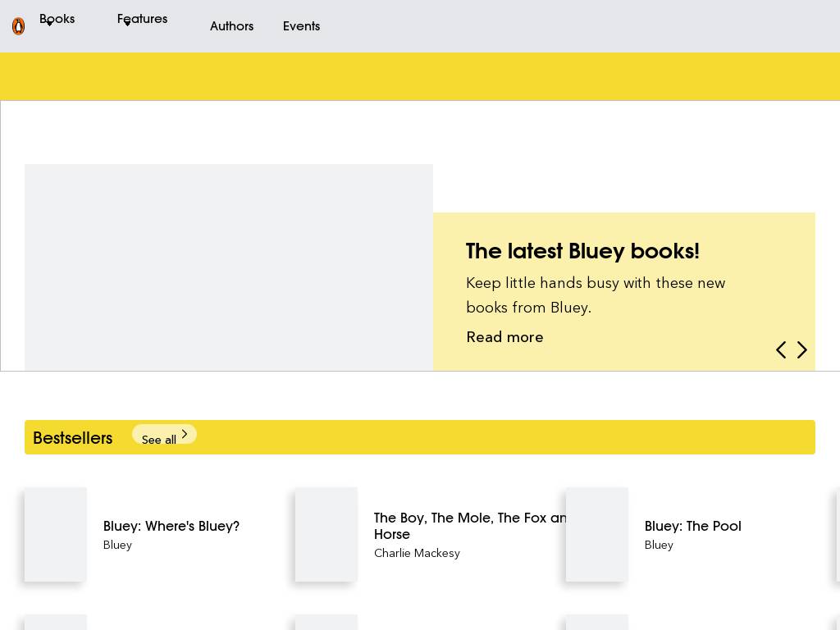Select the Bluey: Where's Bluey? title

[x=171, y=526]
